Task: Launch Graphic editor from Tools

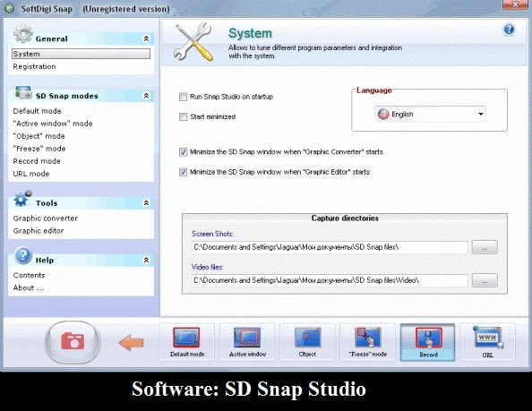Action: 39,231
